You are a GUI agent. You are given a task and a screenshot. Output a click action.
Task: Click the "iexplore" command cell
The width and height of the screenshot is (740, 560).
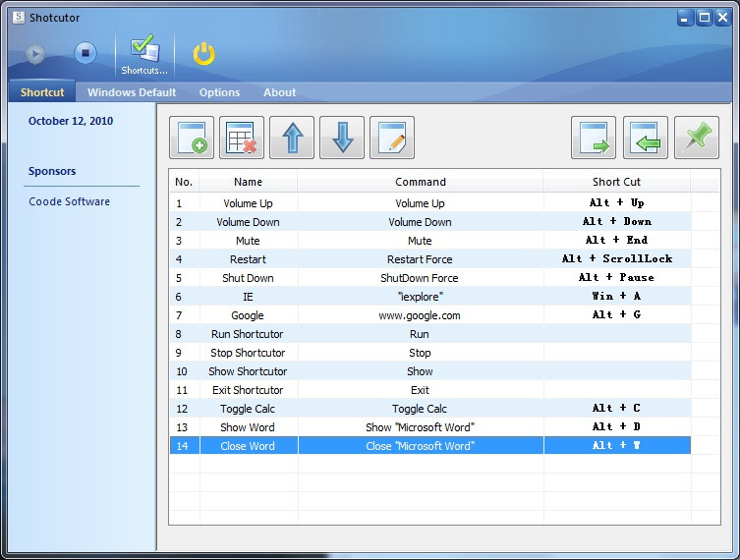pos(421,297)
